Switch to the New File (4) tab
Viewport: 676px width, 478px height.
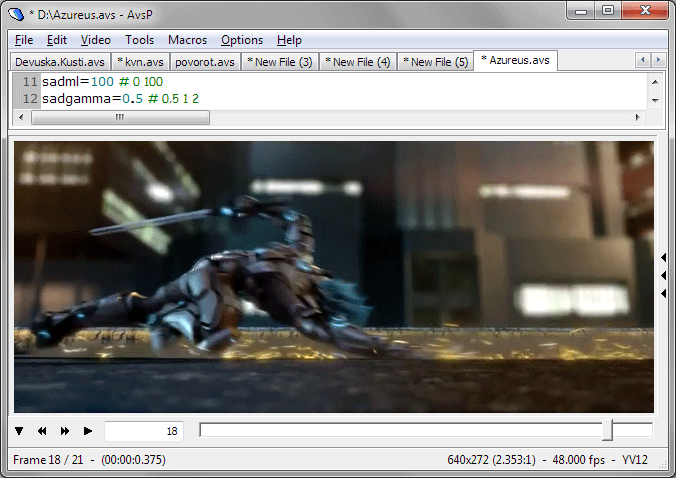pyautogui.click(x=357, y=62)
